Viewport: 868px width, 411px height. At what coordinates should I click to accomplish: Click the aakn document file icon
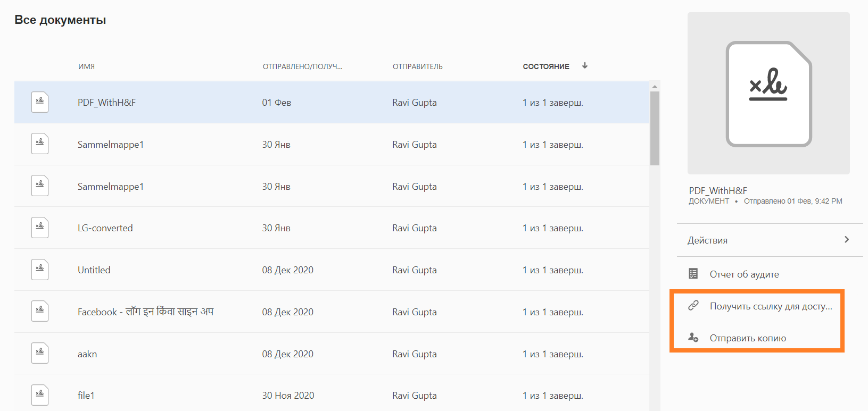40,354
